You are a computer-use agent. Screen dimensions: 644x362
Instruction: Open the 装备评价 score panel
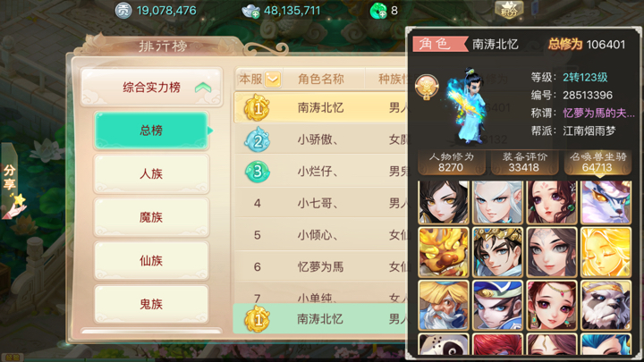523,163
